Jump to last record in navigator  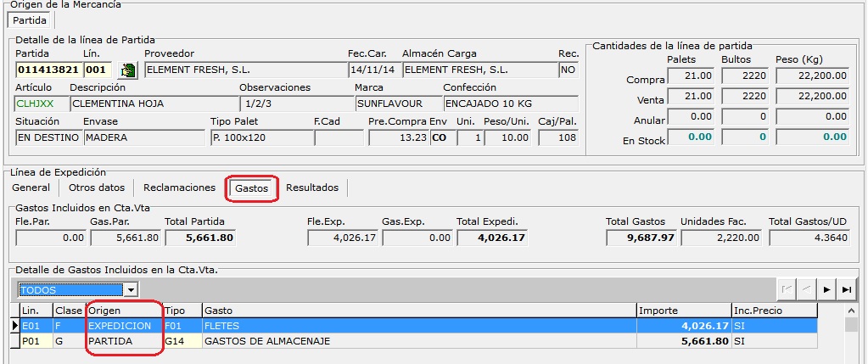click(846, 289)
